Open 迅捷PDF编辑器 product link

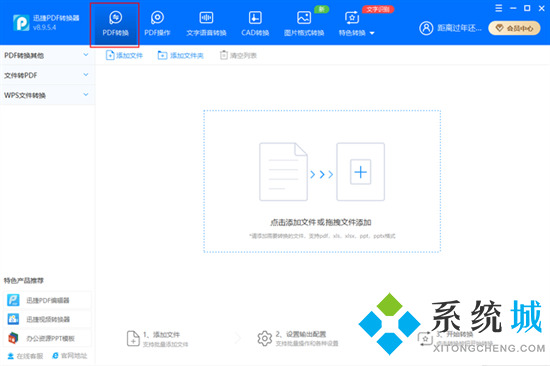point(47,300)
